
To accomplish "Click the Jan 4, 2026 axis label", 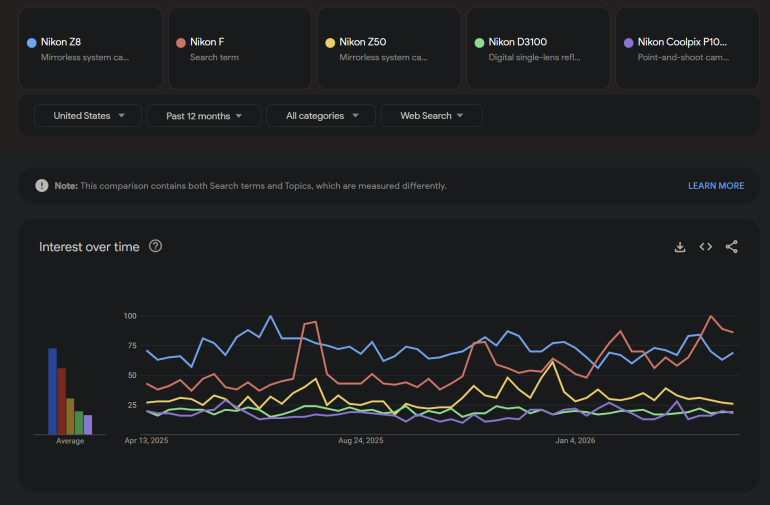I will 575,440.
